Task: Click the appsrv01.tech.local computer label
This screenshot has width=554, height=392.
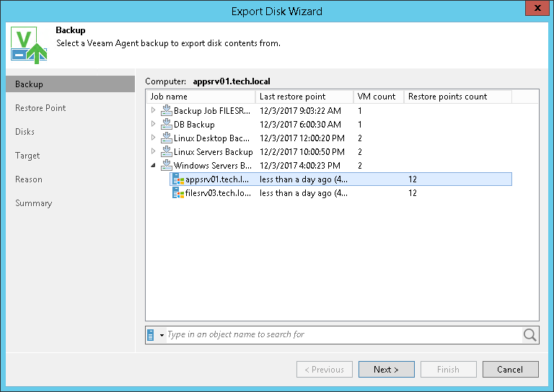Action: click(232, 81)
